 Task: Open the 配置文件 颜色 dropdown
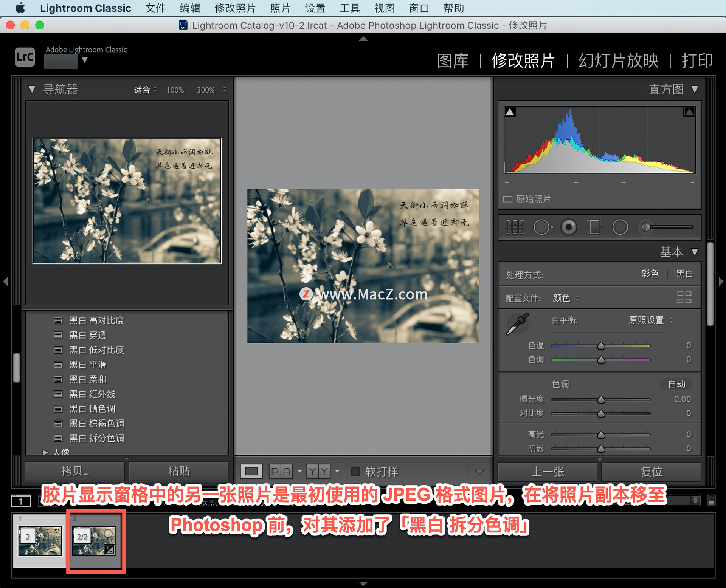[x=566, y=299]
